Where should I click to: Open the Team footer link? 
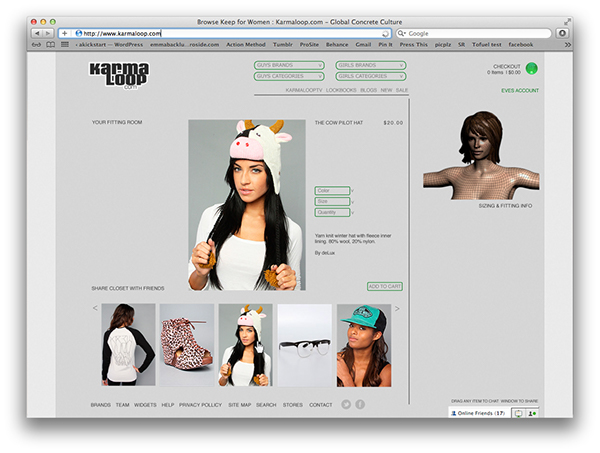(x=122, y=405)
